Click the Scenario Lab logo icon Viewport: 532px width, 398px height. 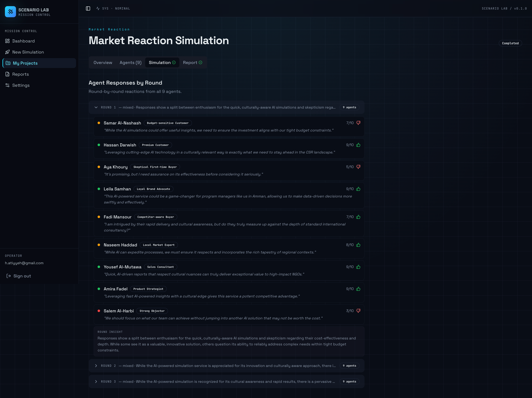(x=10, y=12)
